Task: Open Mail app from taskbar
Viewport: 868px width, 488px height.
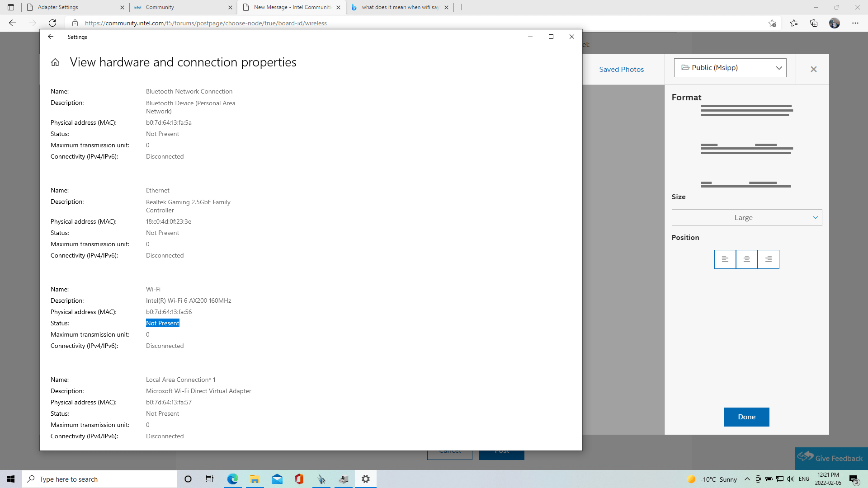Action: coord(277,479)
